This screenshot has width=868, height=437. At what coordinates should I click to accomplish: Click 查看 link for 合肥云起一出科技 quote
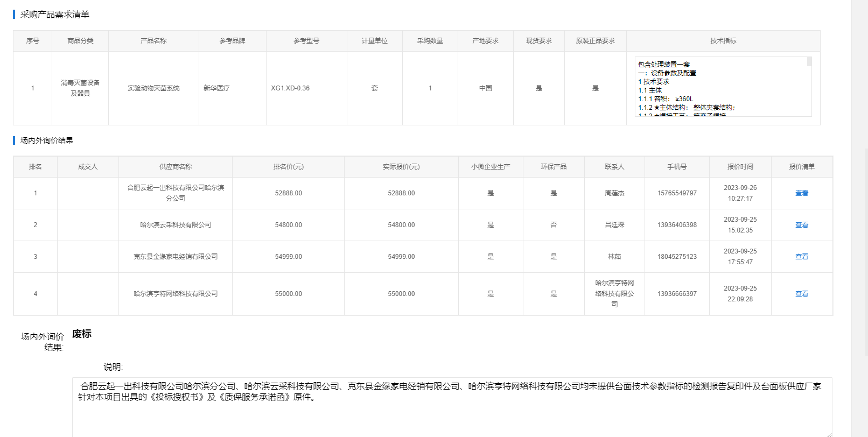(801, 193)
